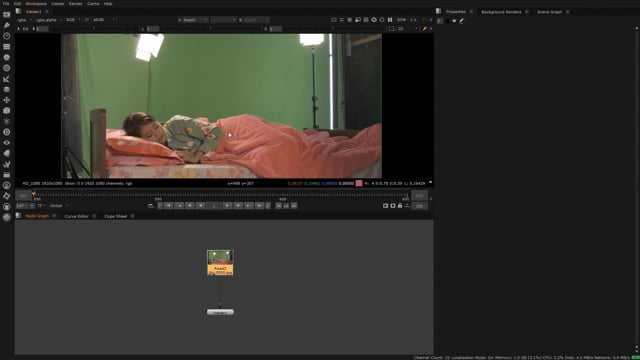Open the Deep nodes toolbar menu
Screen dimensions: 640x360
(7, 132)
